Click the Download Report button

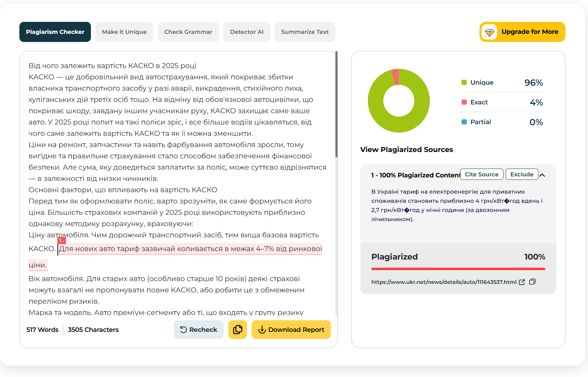(x=291, y=329)
